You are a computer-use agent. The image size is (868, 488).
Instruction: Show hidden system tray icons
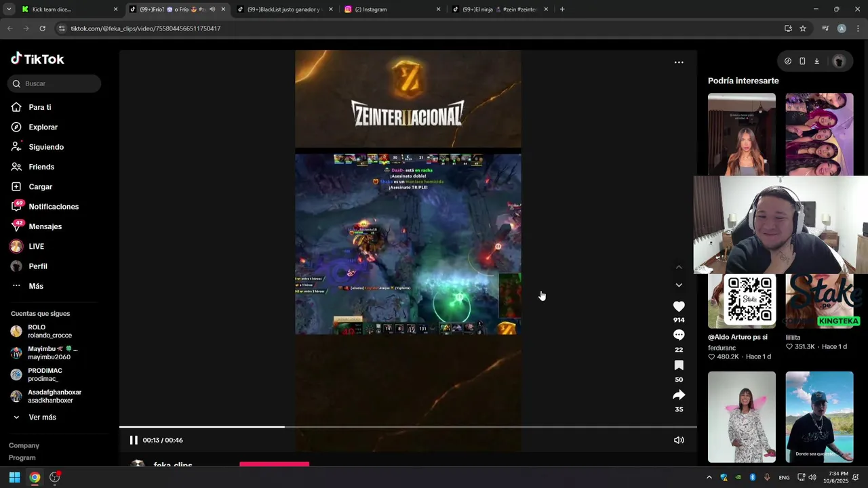click(x=709, y=477)
